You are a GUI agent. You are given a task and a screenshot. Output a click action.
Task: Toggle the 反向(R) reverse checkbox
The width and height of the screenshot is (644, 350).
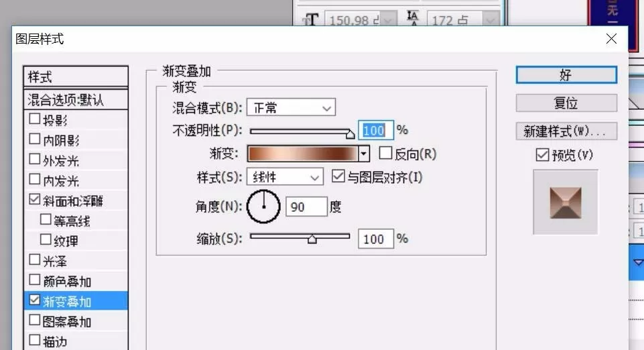(x=385, y=154)
